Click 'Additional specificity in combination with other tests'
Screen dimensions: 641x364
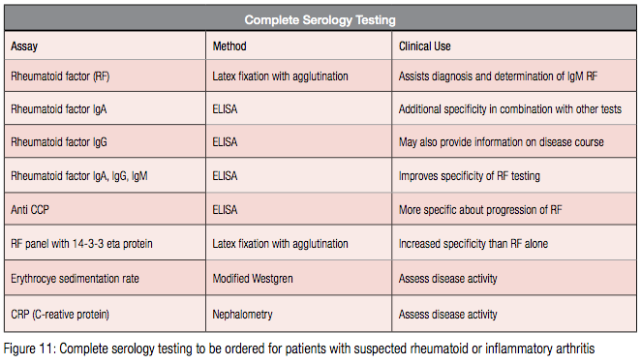[510, 109]
